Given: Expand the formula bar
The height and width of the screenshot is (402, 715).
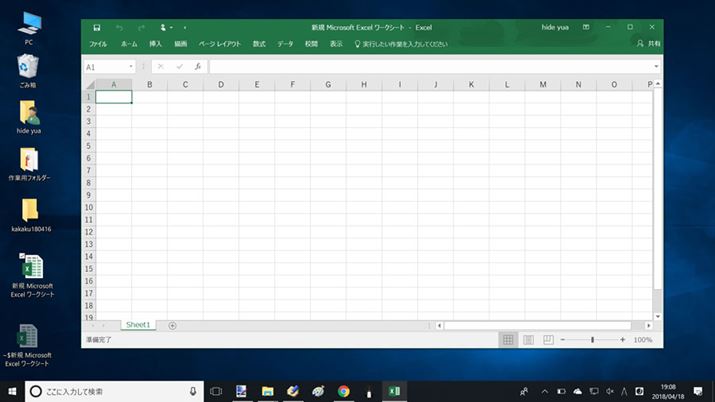Looking at the screenshot, I should (x=656, y=67).
